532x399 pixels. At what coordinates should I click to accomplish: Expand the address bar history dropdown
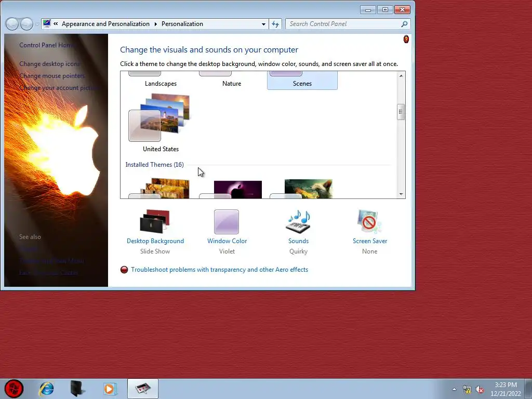point(263,24)
